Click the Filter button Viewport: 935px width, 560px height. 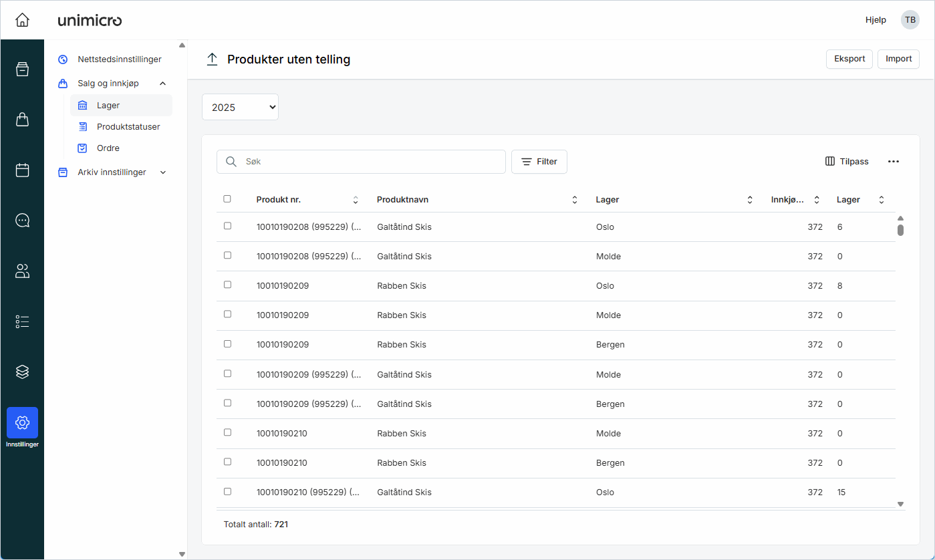(539, 162)
